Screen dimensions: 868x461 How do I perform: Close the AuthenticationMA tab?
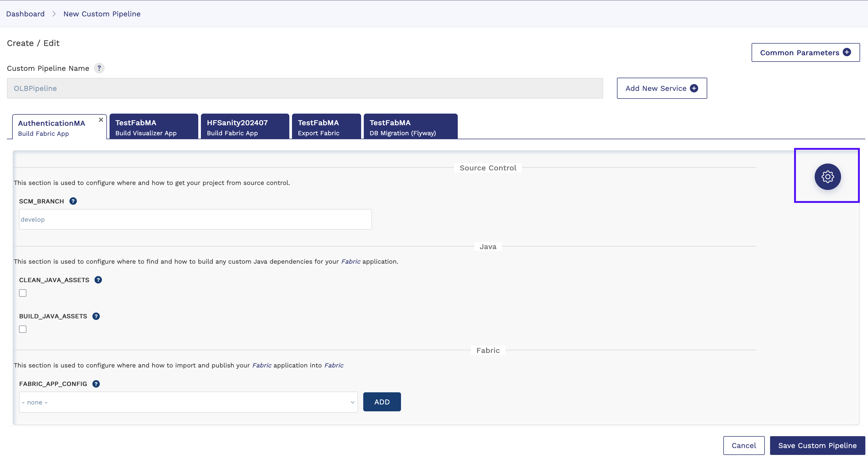101,120
